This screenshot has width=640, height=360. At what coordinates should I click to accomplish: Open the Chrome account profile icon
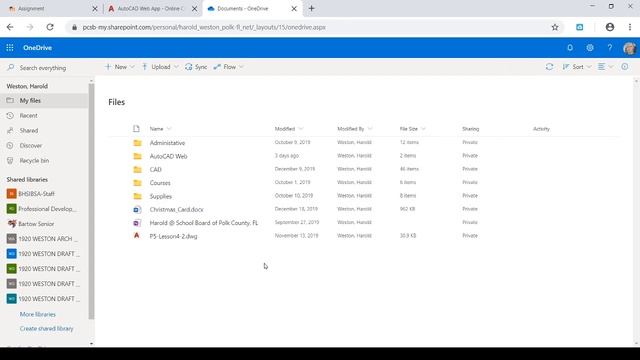tap(610, 27)
